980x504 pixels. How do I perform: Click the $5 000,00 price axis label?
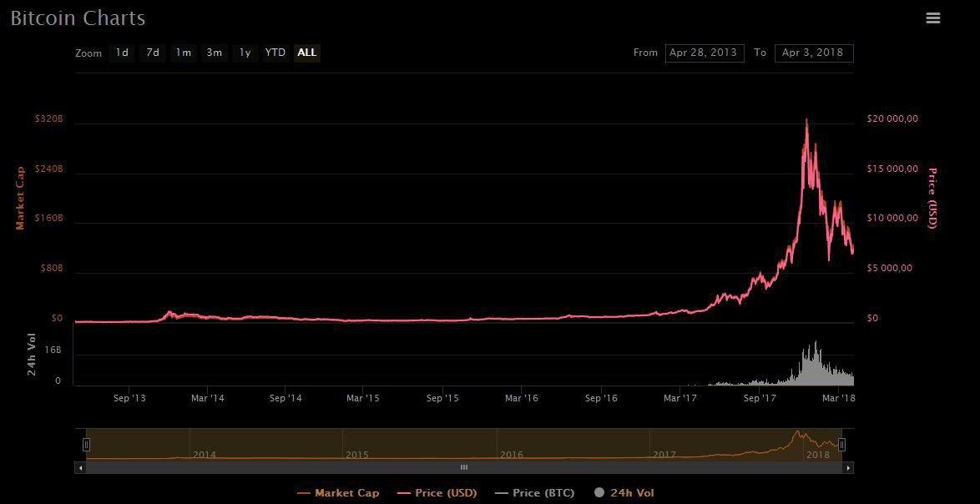890,269
